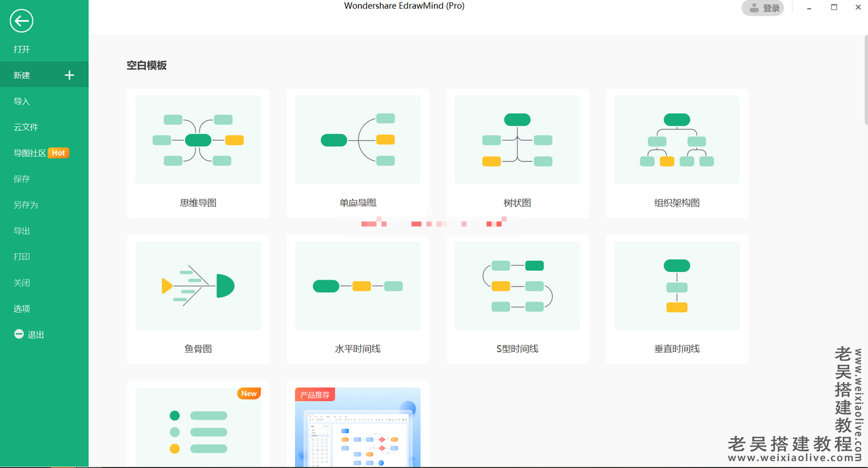Select 打印 in the sidebar
The width and height of the screenshot is (868, 468).
tap(44, 257)
